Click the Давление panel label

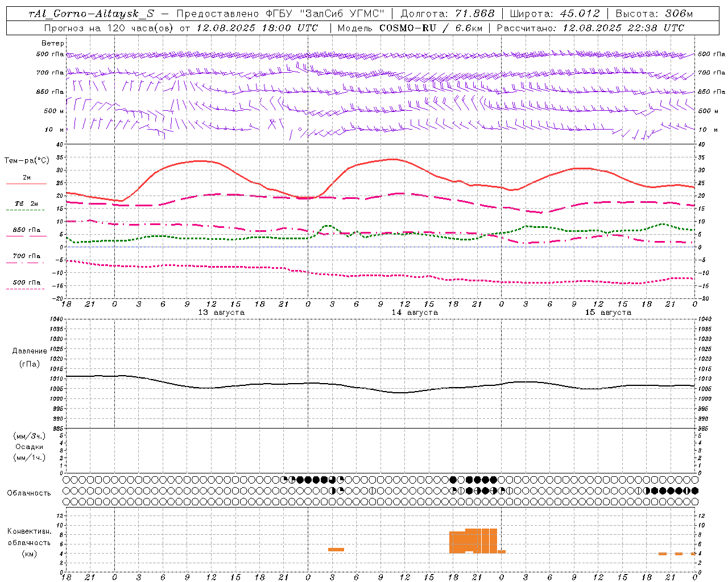coord(30,351)
